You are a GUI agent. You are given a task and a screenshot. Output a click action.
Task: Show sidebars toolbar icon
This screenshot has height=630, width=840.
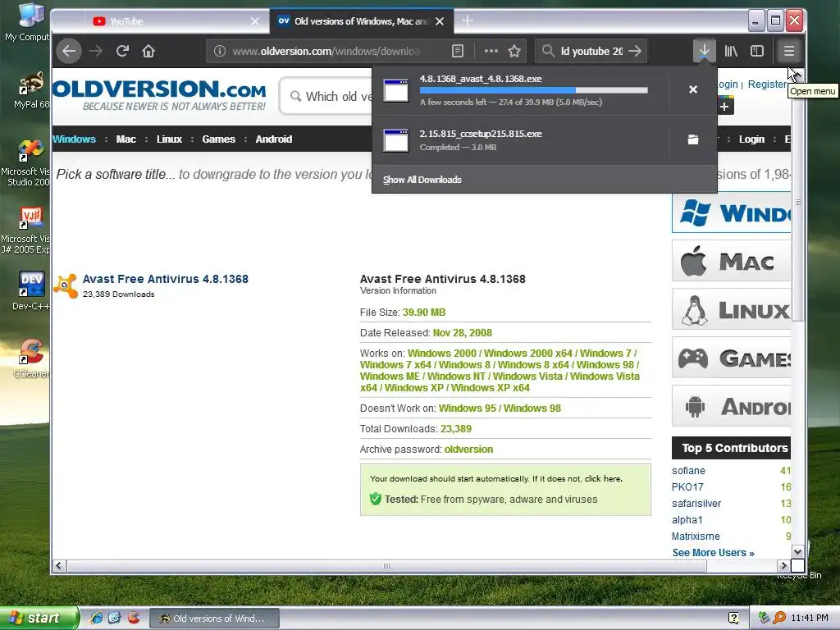[757, 51]
